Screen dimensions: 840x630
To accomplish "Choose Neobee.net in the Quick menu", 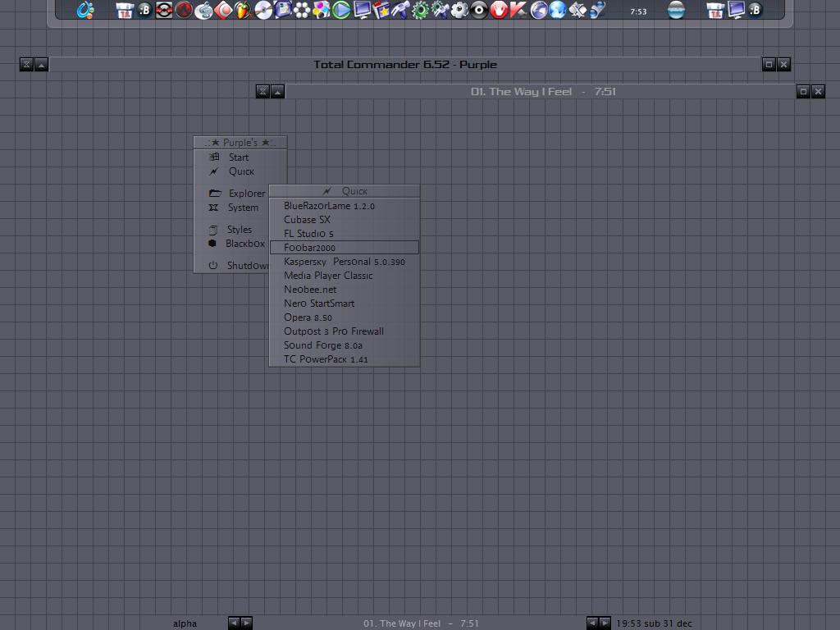I will pyautogui.click(x=345, y=290).
